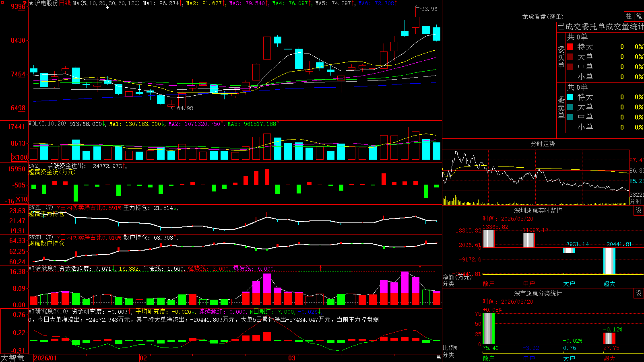
Task: Open 设 settings for 深市超赢分类统计
Action: pos(639,293)
